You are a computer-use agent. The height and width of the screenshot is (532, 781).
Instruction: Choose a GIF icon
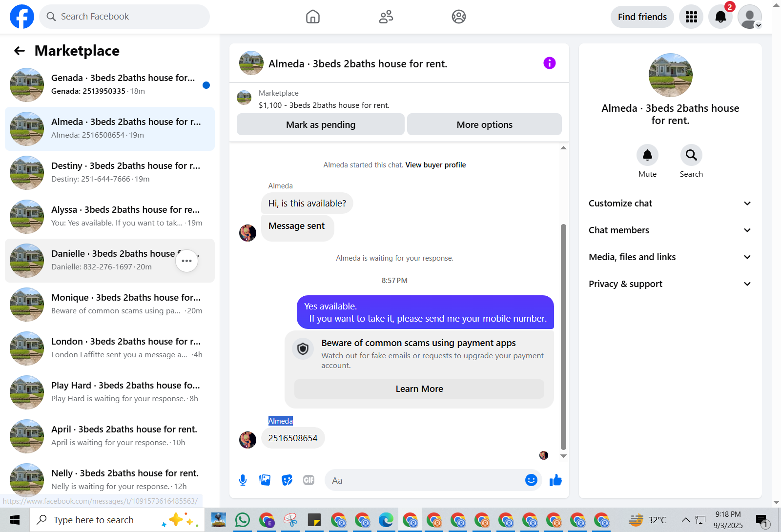309,480
